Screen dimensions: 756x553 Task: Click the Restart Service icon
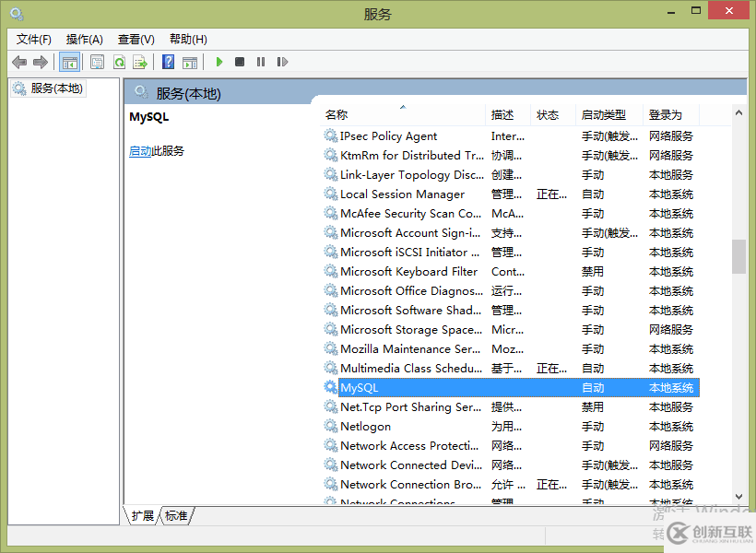click(x=282, y=62)
